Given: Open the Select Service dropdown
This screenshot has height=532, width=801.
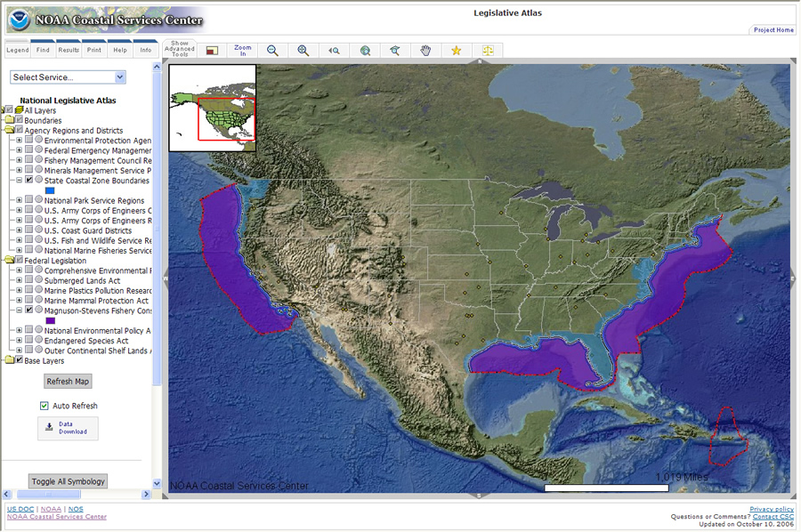Looking at the screenshot, I should [x=68, y=77].
